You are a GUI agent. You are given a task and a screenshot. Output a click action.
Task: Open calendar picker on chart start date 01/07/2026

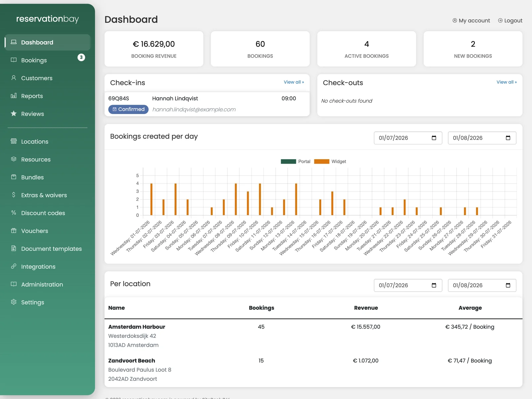(x=434, y=138)
